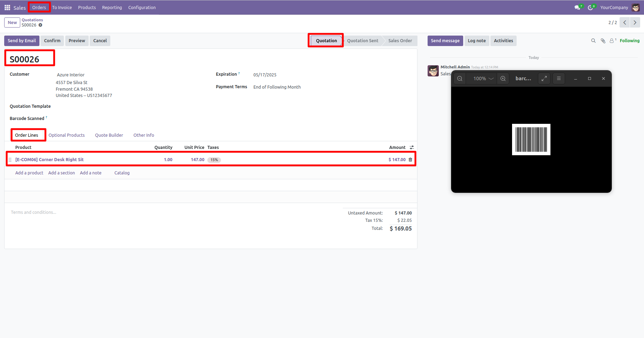This screenshot has height=338, width=644.
Task: Zoom in in barcode image viewer
Action: (x=503, y=78)
